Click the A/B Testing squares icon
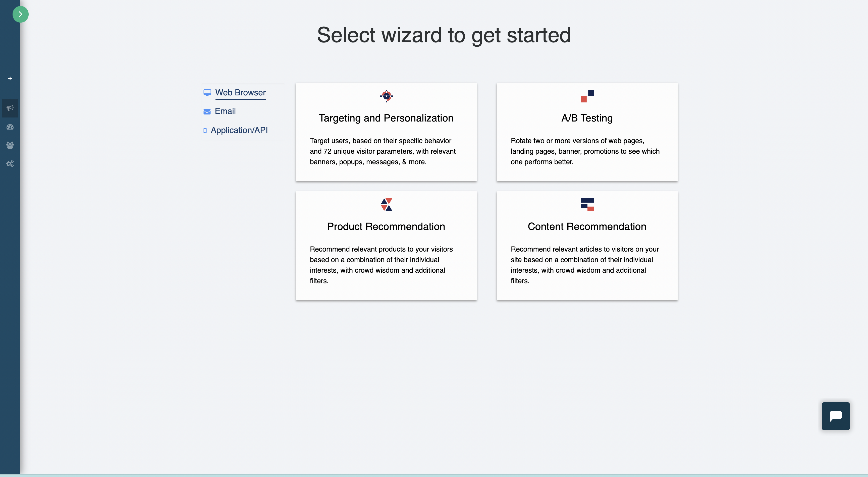This screenshot has width=868, height=477. (x=587, y=96)
